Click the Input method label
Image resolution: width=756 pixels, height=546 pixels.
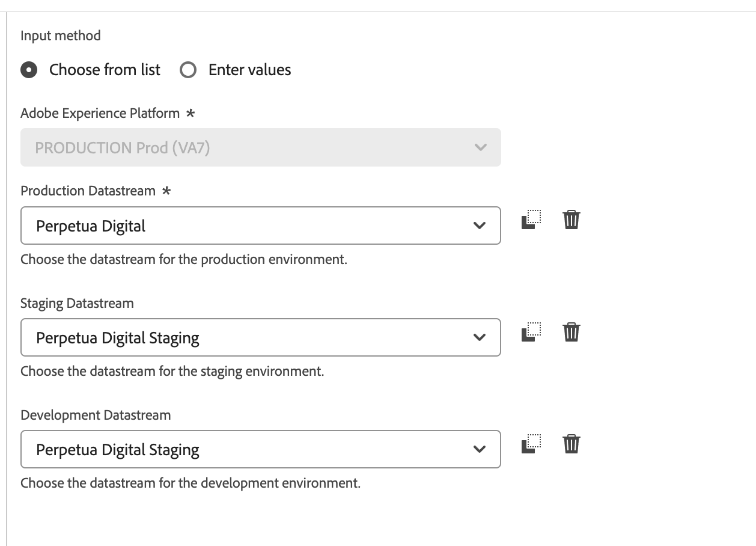pyautogui.click(x=61, y=36)
